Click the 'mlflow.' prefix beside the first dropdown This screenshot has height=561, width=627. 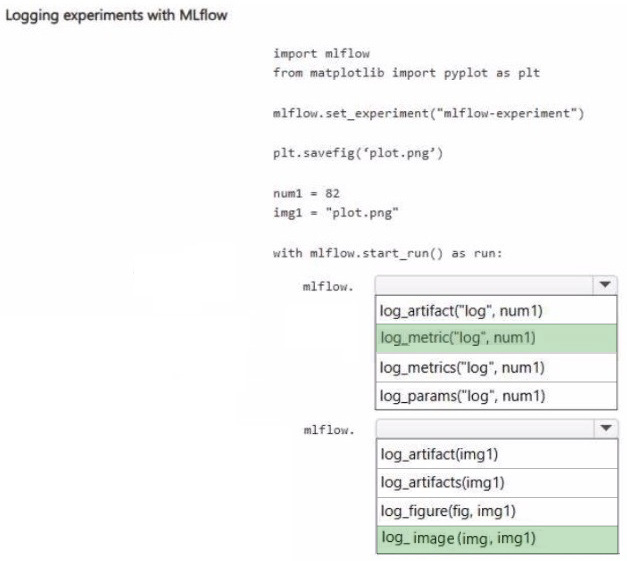click(x=328, y=286)
